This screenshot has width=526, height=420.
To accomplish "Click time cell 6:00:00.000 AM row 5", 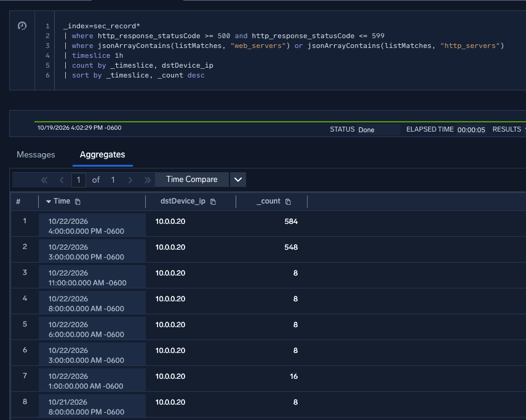I will tap(92, 328).
